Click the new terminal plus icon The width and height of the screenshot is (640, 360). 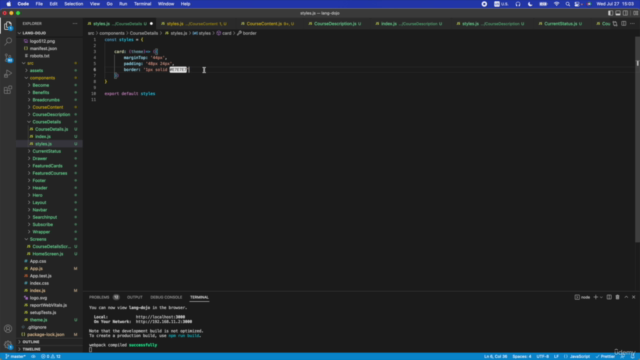click(596, 297)
